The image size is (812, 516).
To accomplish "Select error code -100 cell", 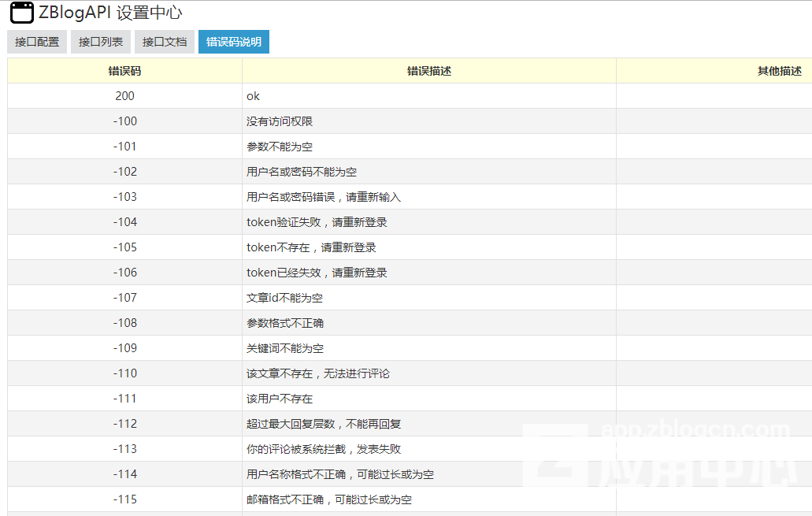I will coord(124,121).
